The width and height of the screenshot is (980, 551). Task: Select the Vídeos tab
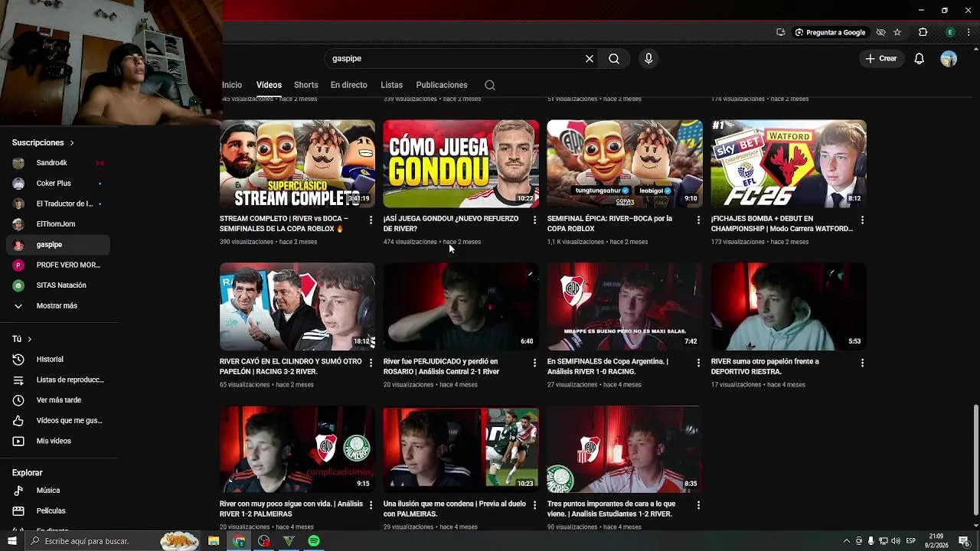269,85
